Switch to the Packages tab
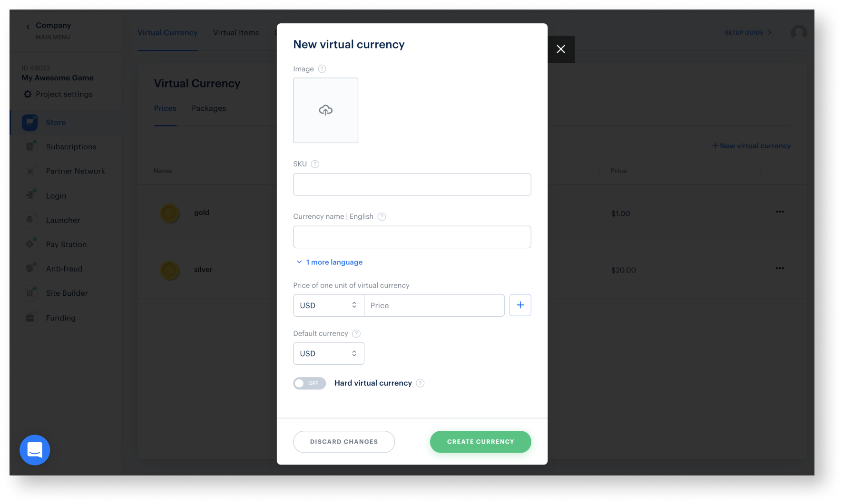 tap(209, 108)
